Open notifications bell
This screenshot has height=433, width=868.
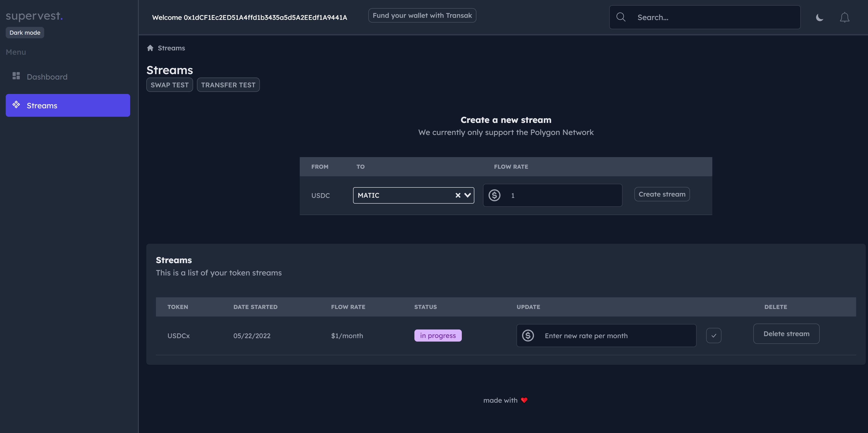[845, 18]
